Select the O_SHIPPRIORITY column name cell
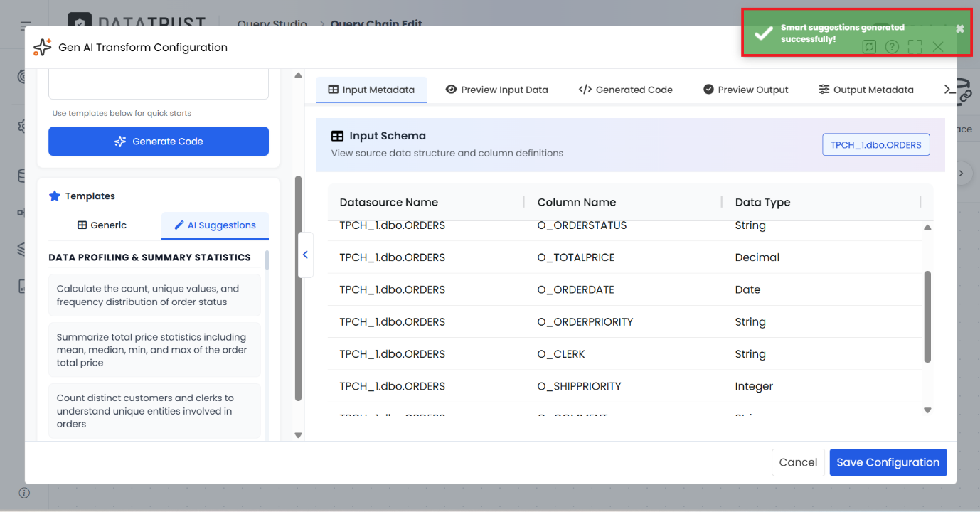980x512 pixels. pos(580,386)
